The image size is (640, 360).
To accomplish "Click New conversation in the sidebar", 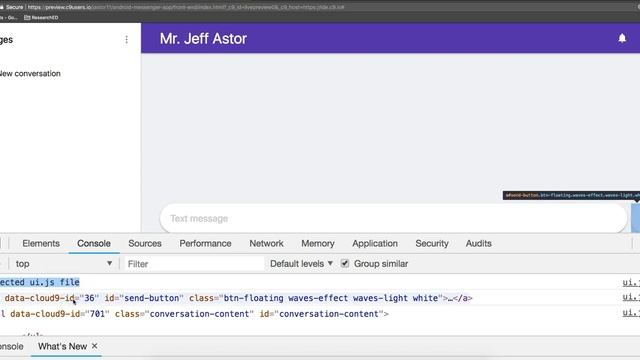I will click(30, 73).
